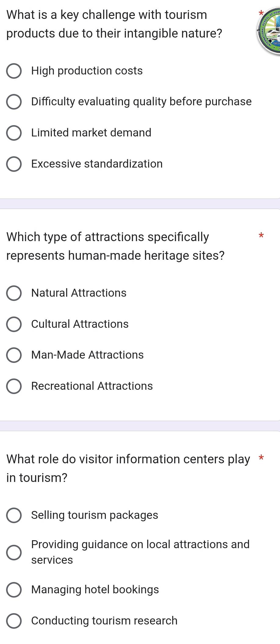Click the Cultural Attractions label text

pyautogui.click(x=80, y=324)
